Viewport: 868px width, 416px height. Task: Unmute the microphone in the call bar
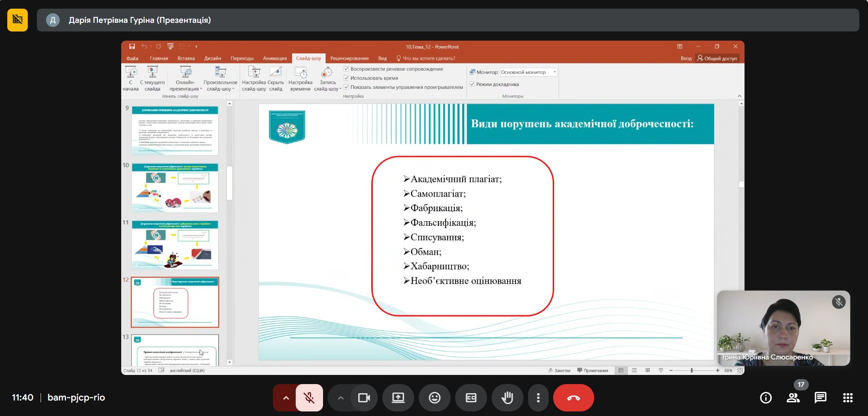point(309,398)
